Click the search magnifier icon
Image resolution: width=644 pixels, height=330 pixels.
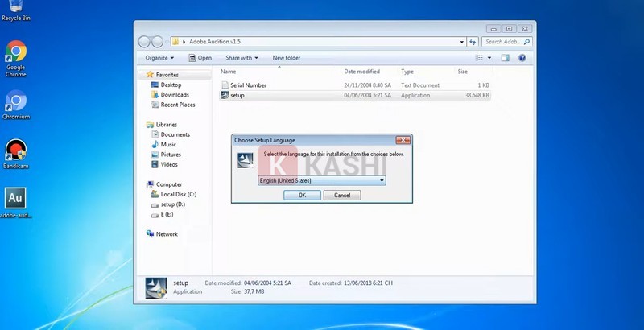click(527, 42)
